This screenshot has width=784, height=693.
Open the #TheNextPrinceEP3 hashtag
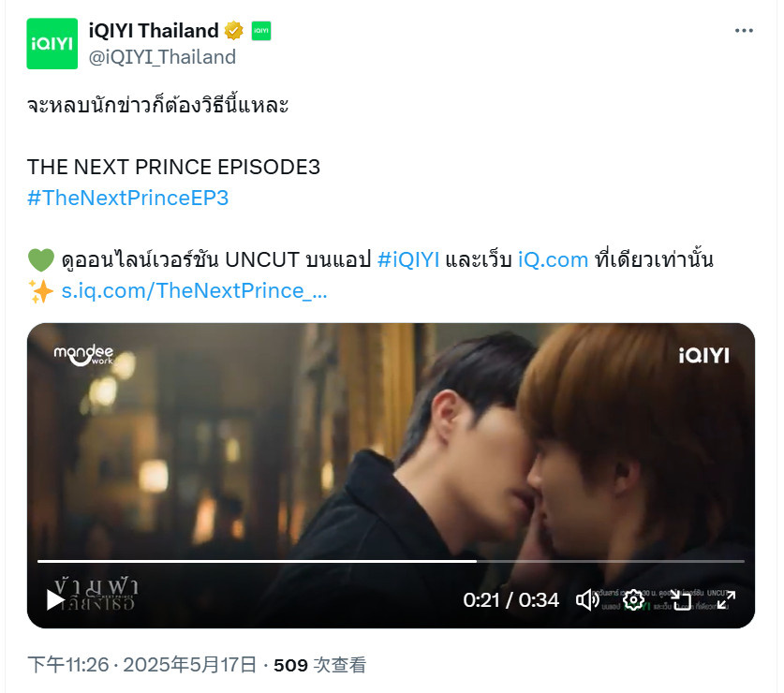127,198
